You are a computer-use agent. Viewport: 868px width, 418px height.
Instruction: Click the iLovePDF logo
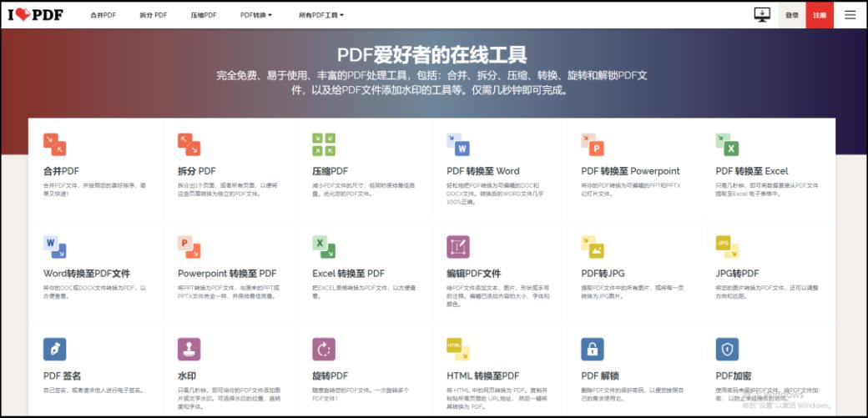35,15
